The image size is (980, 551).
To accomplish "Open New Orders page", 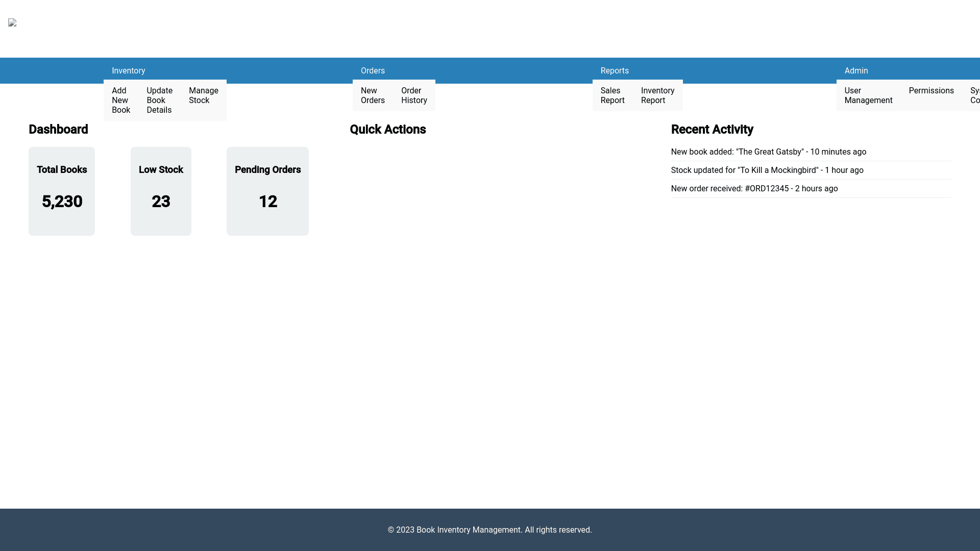I will (373, 95).
